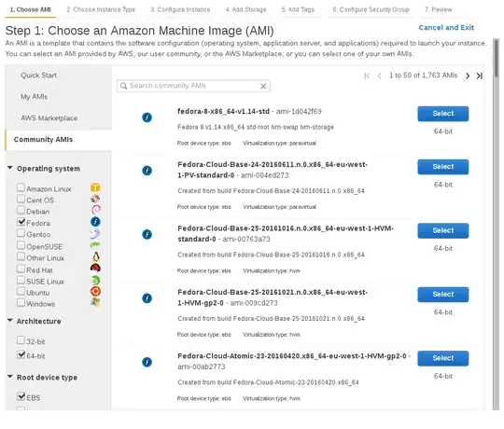Select the Fedora-Cloud-Atomic-23 HVM-gp2 AMI
The image size is (504, 429).
coord(443,358)
